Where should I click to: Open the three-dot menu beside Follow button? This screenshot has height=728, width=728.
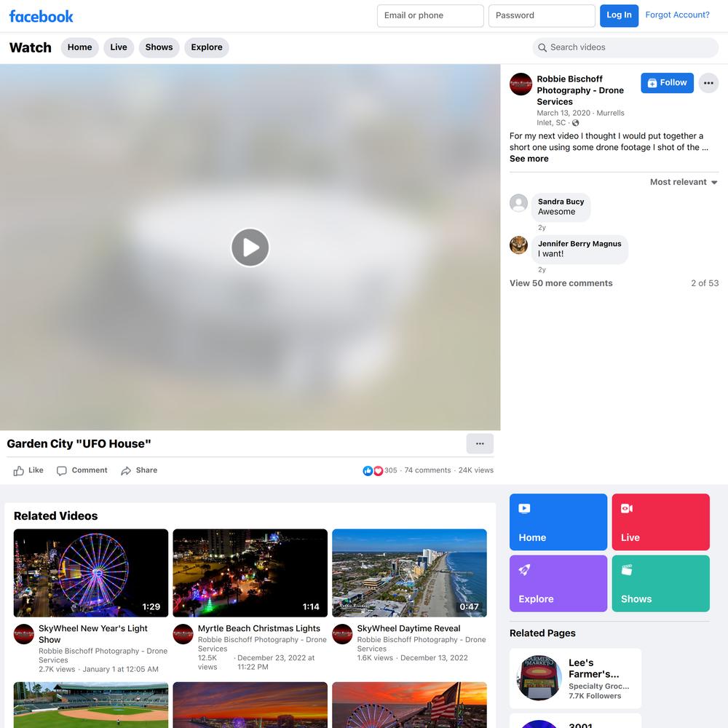pos(708,83)
